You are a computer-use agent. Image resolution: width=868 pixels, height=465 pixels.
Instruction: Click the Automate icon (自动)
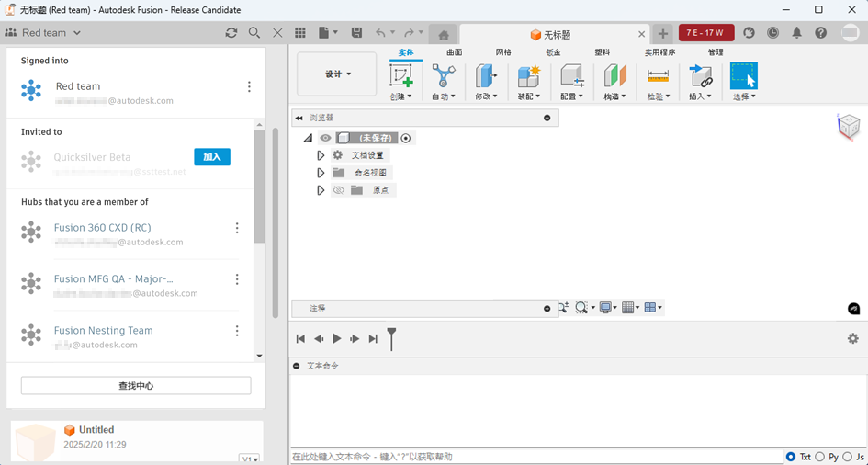click(443, 75)
